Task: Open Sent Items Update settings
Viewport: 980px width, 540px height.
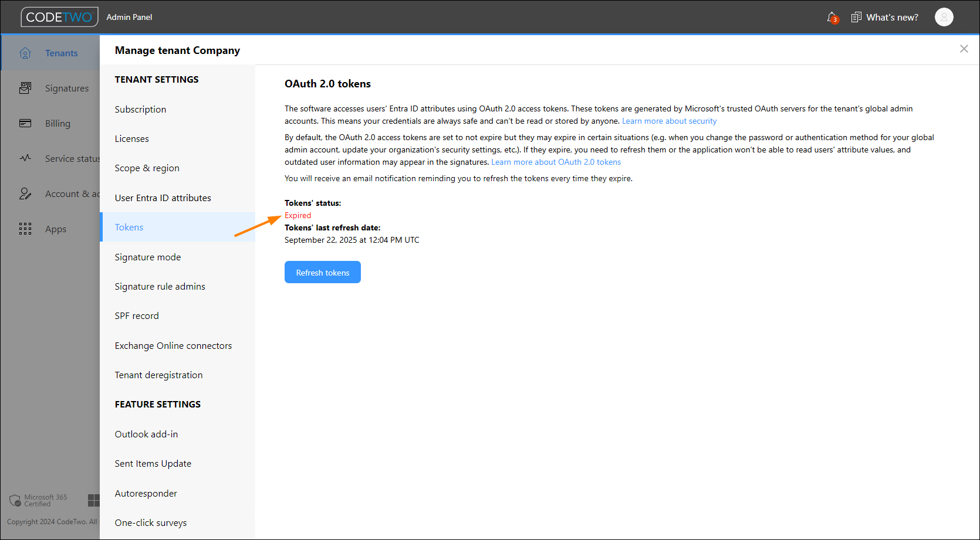Action: pos(177,463)
